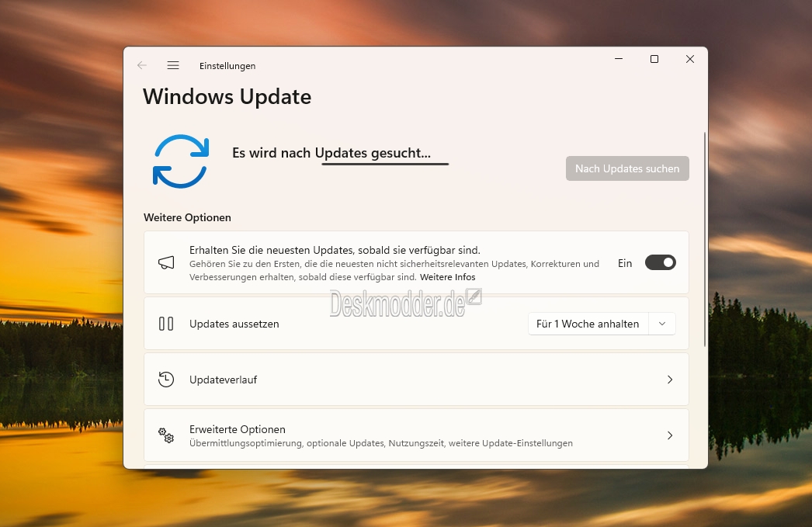
Task: Click the Weitere Optionen section heading
Action: pyautogui.click(x=187, y=217)
